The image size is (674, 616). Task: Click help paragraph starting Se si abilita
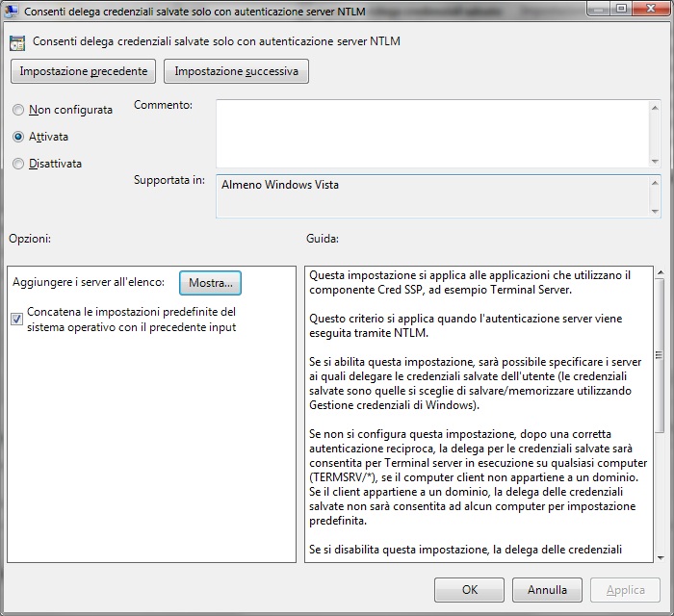point(475,384)
